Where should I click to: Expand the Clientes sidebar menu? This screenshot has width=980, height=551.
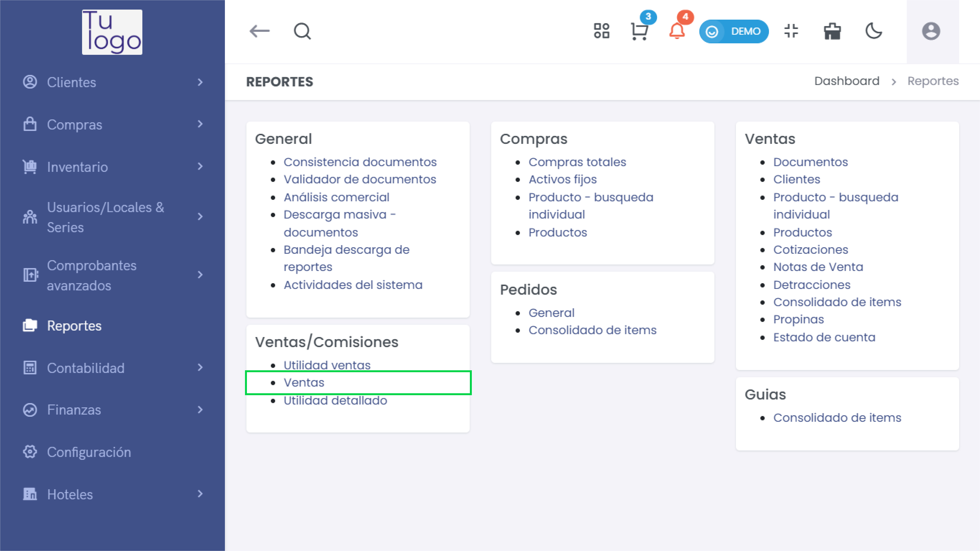(x=112, y=82)
